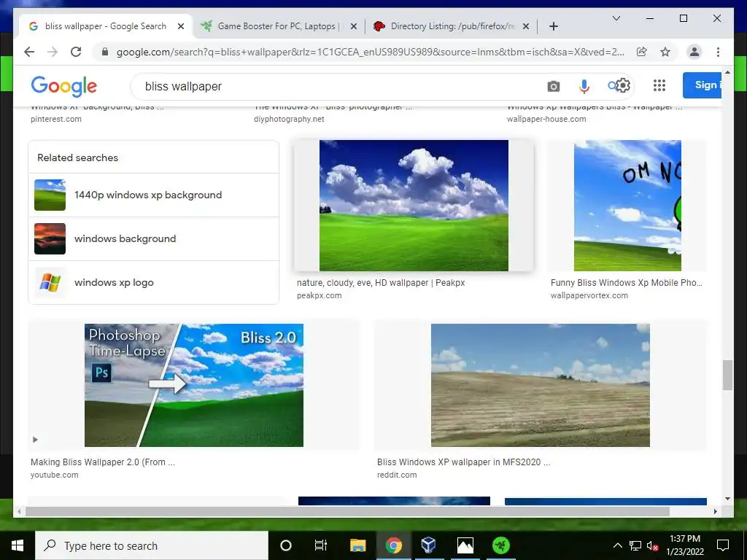Search by image using the camera icon

[553, 86]
